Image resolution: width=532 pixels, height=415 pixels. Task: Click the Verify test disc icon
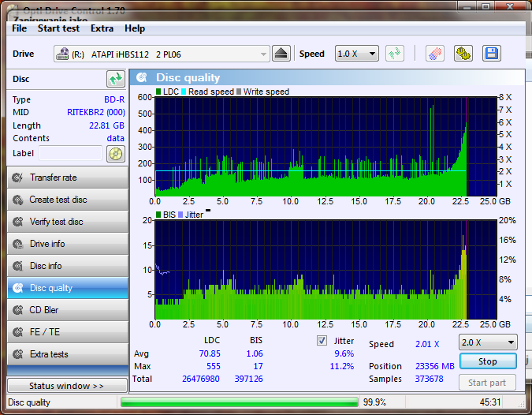click(x=17, y=222)
